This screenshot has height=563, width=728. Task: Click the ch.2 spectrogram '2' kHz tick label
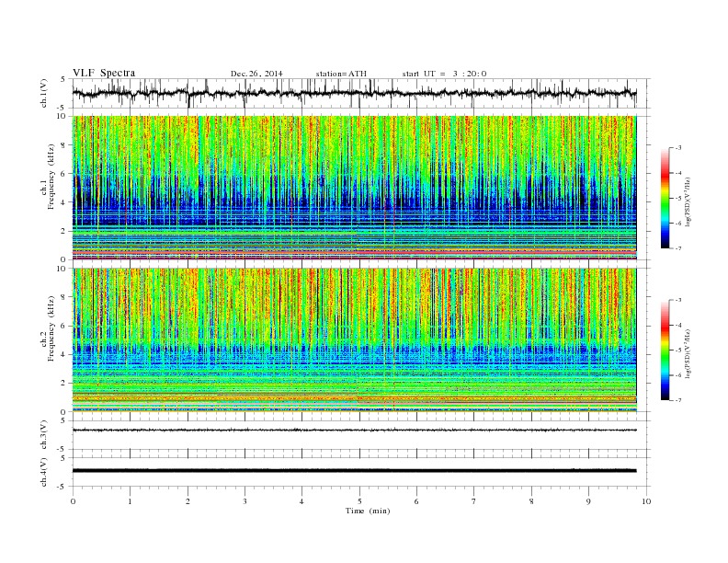click(x=64, y=384)
